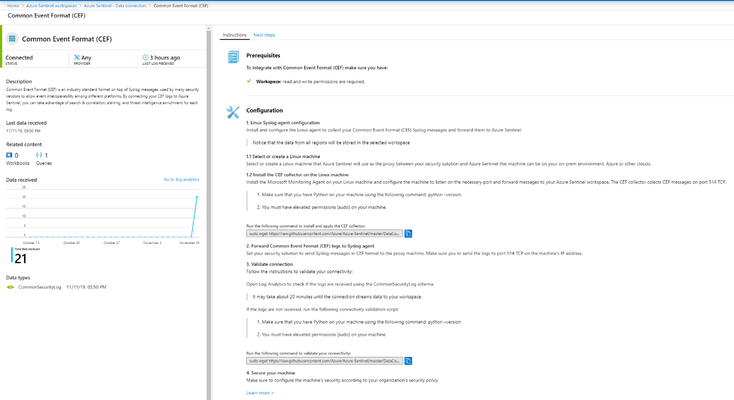Open Azure Sentinel - Data connectors breadcrumb
Image resolution: width=734 pixels, height=400 pixels.
pos(115,6)
